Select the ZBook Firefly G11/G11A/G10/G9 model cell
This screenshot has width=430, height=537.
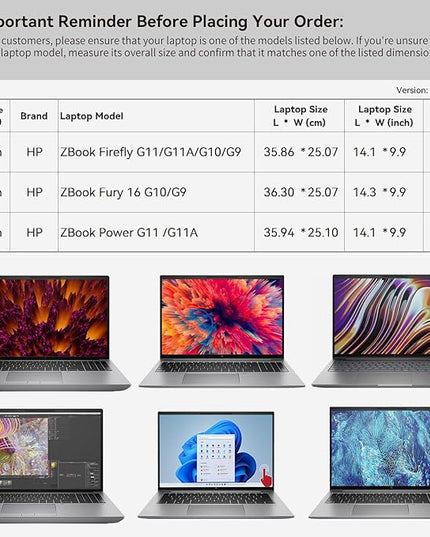coord(156,152)
